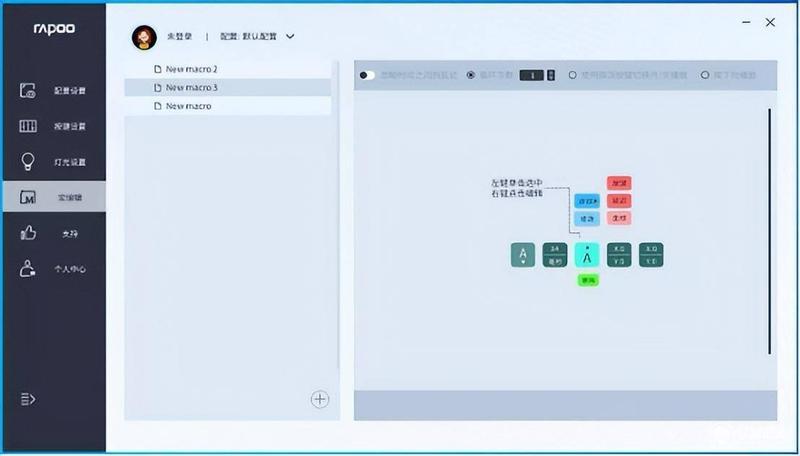Image resolution: width=800 pixels, height=456 pixels.
Task: Click the Rapoo logo
Action: (x=54, y=29)
